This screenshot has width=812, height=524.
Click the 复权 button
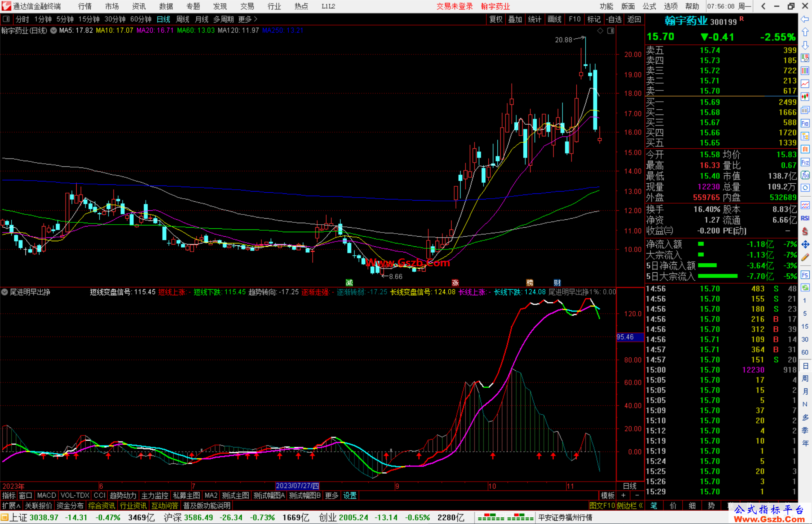pyautogui.click(x=496, y=19)
